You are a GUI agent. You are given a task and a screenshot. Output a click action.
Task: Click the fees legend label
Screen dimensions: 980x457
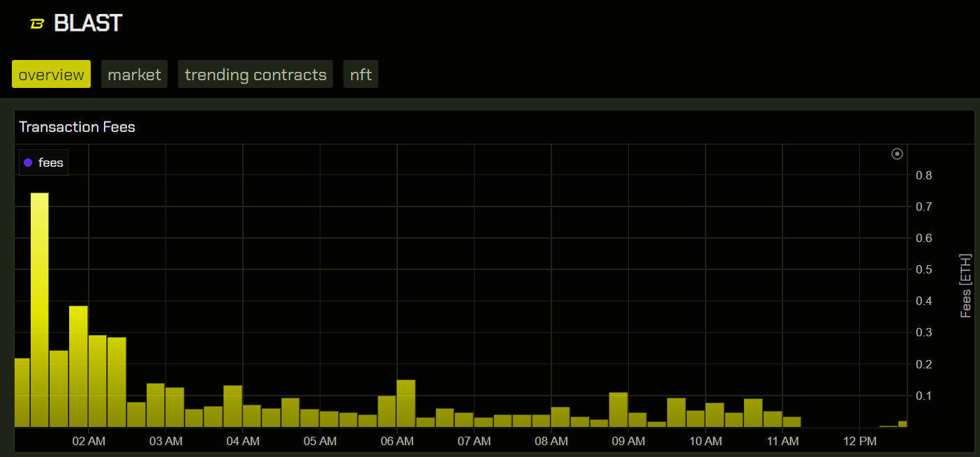(51, 163)
